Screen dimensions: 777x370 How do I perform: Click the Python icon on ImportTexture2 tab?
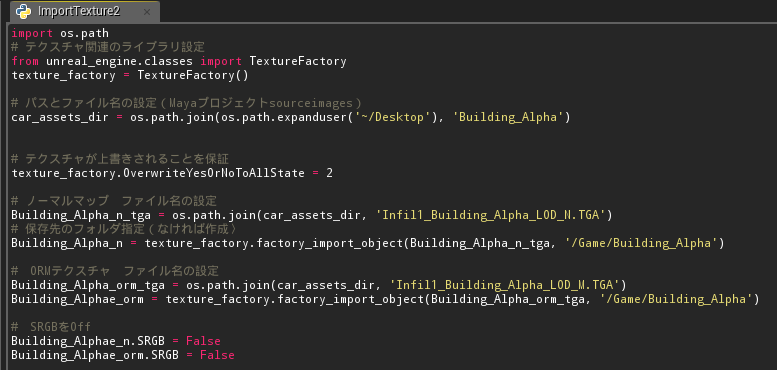click(24, 10)
